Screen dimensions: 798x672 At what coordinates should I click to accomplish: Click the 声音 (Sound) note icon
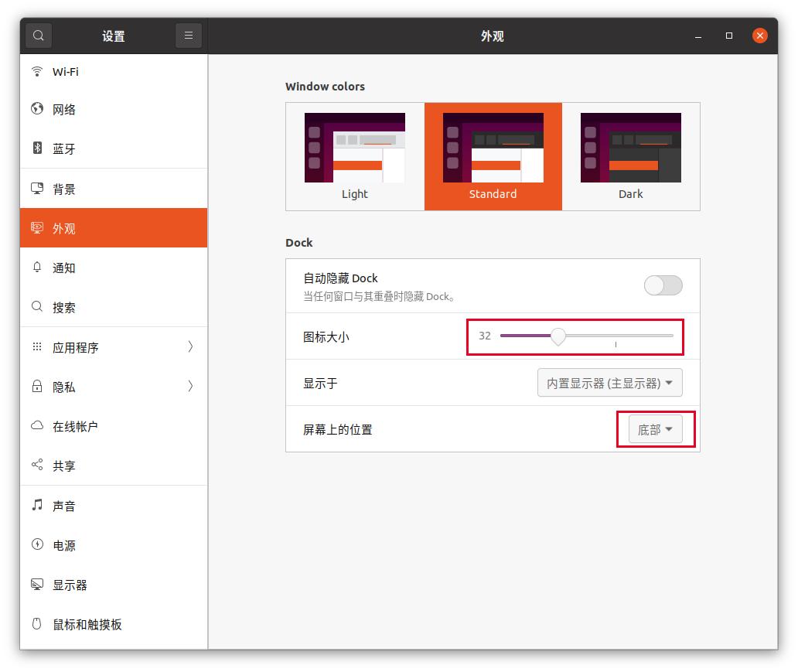(x=37, y=506)
